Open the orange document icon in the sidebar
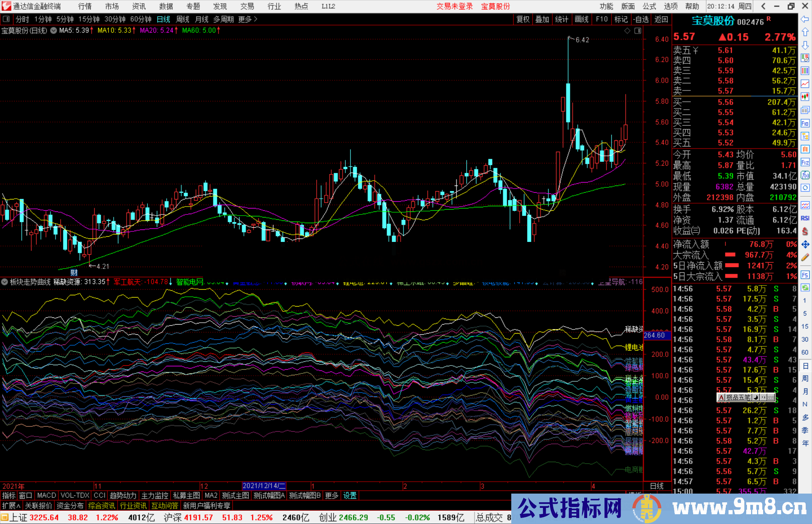 point(805,149)
